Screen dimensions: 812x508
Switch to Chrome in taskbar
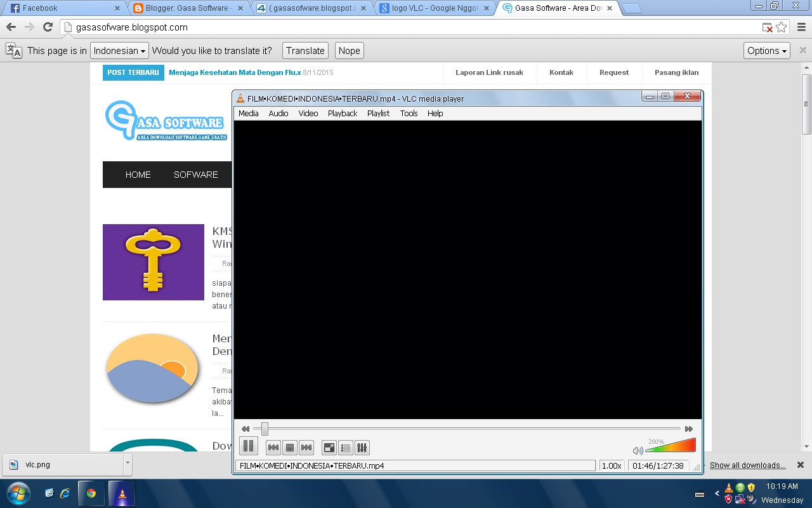[x=91, y=493]
